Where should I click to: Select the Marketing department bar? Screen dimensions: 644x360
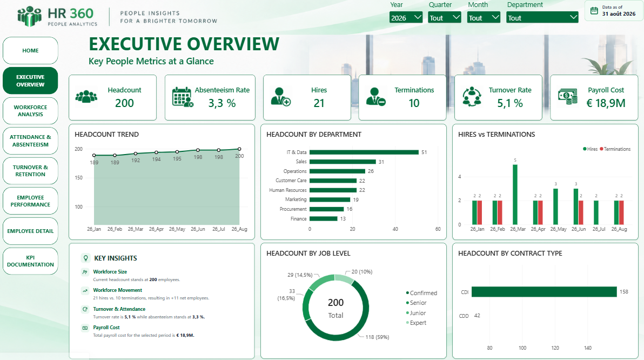(x=330, y=199)
